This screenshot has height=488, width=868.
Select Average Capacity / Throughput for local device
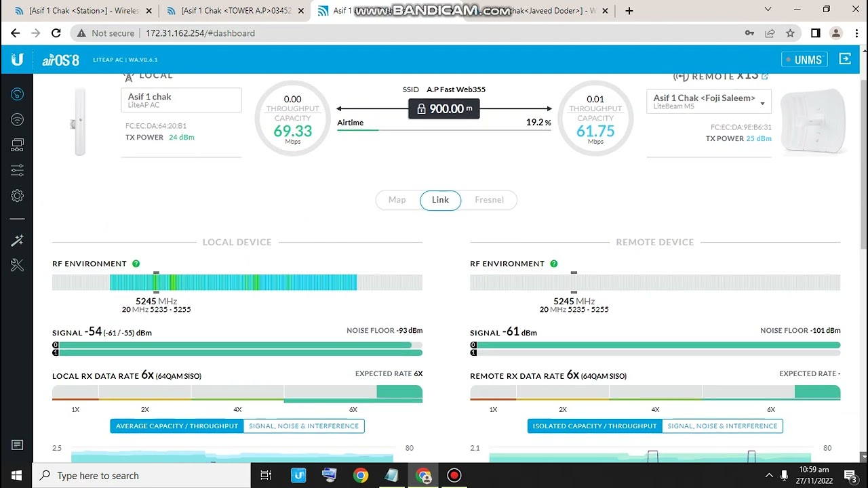pos(177,426)
